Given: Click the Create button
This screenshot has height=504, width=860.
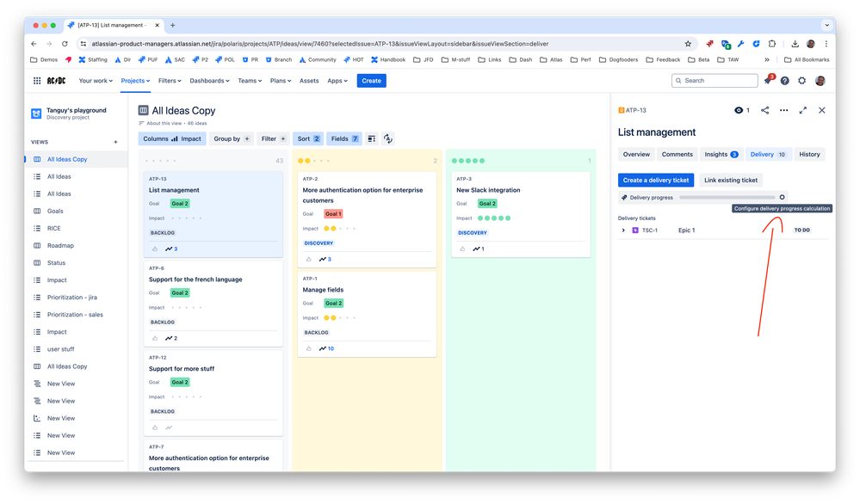Looking at the screenshot, I should click(371, 81).
